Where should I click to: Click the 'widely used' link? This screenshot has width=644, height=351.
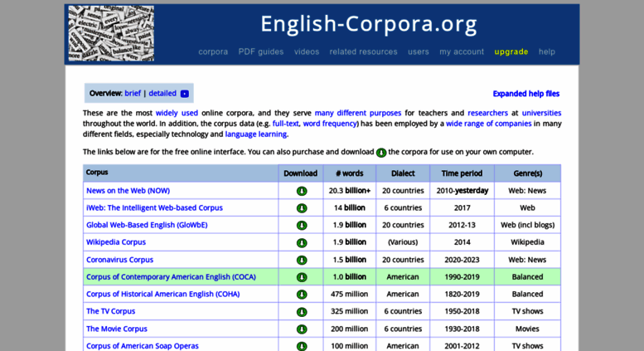point(177,113)
